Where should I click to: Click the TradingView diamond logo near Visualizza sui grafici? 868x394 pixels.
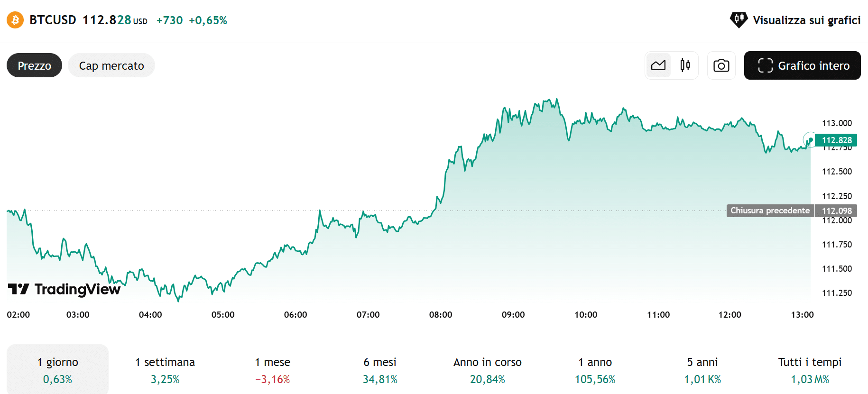point(738,20)
